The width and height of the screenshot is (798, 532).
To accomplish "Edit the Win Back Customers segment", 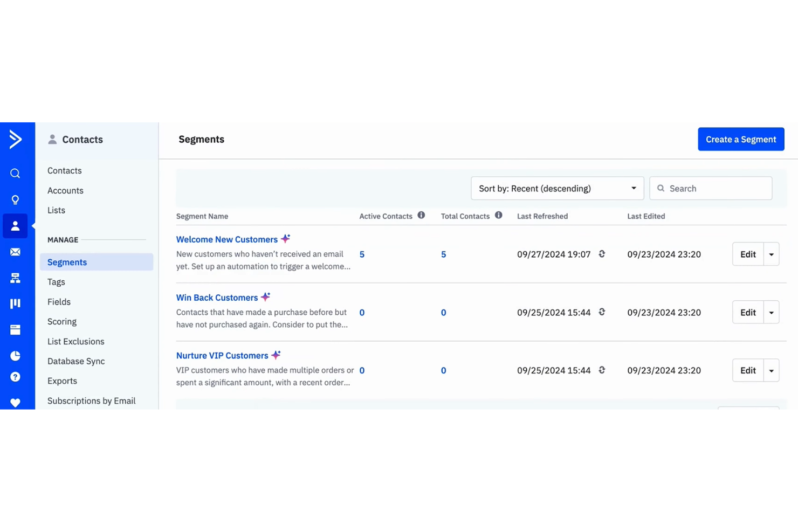I will (x=748, y=313).
